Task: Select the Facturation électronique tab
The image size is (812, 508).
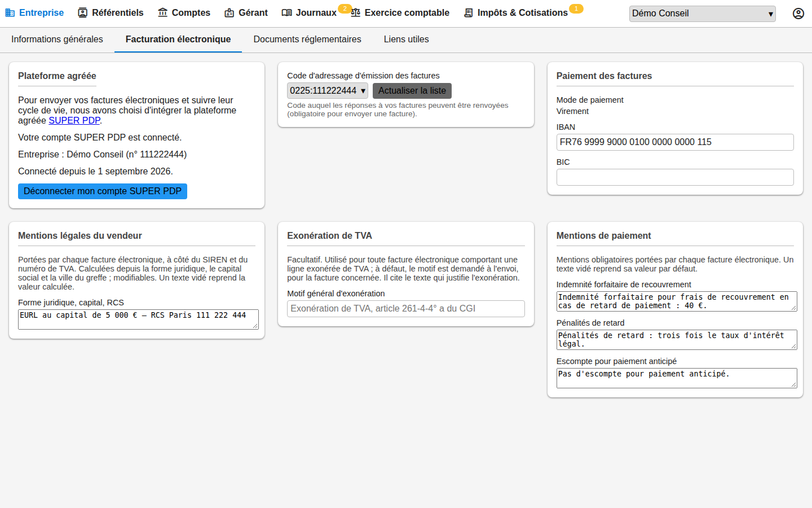Action: pyautogui.click(x=178, y=39)
